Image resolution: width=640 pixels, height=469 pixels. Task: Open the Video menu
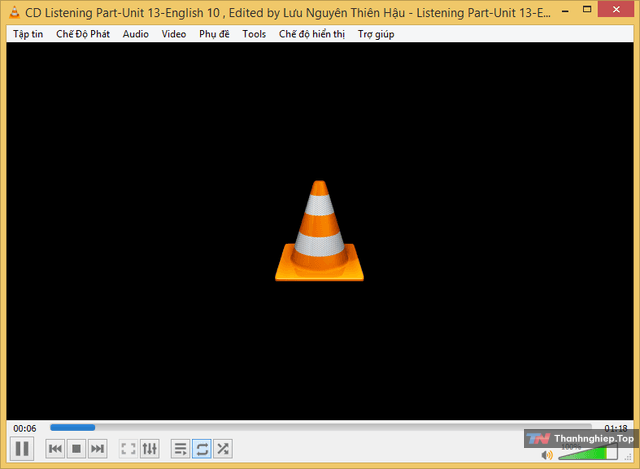point(174,34)
